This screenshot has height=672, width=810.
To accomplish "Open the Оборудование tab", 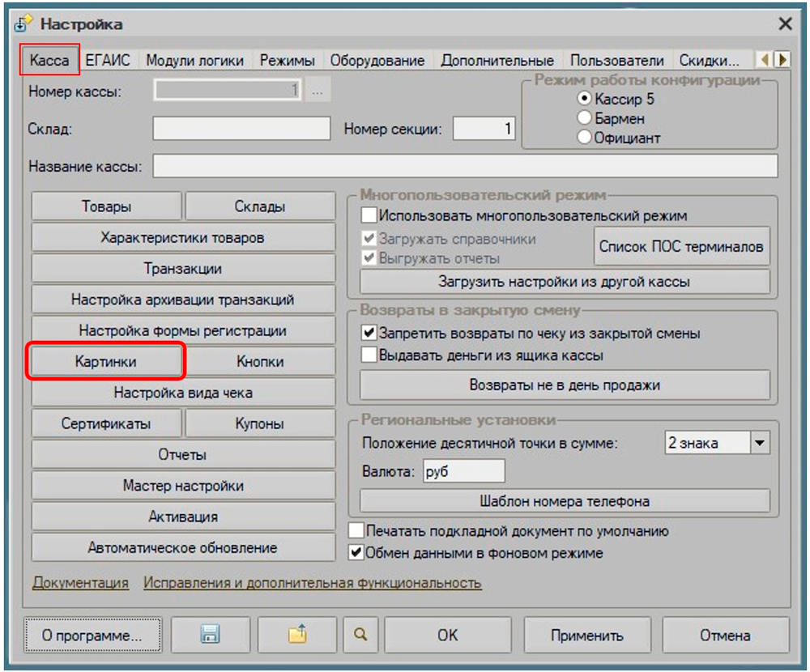I will [x=377, y=61].
